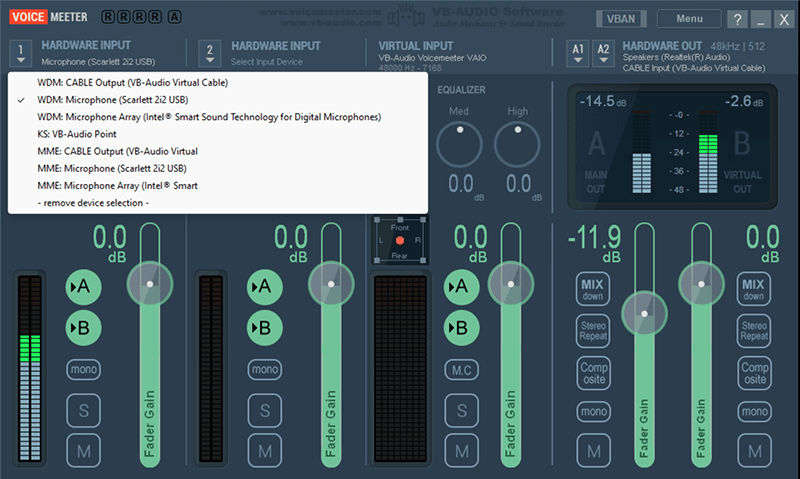This screenshot has width=800, height=479.
Task: Click the Voicemeeter logo in the title bar
Action: 48,17
